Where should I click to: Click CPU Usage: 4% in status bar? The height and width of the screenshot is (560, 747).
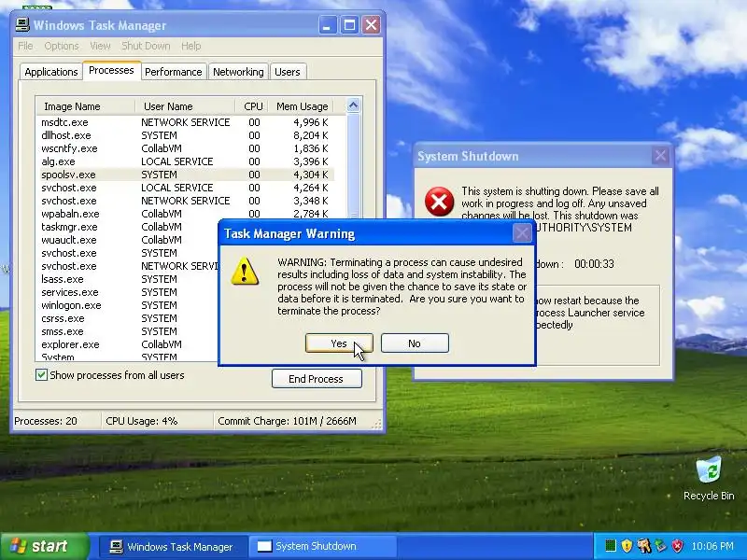pyautogui.click(x=142, y=421)
